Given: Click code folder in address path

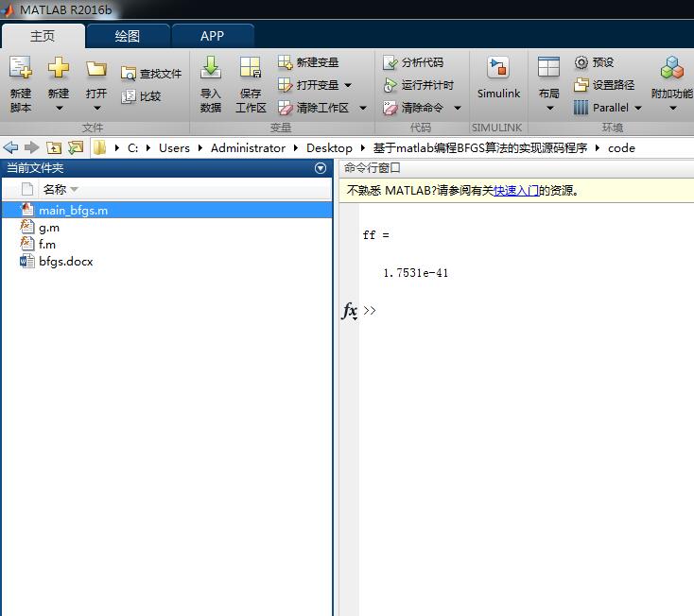Looking at the screenshot, I should (621, 147).
